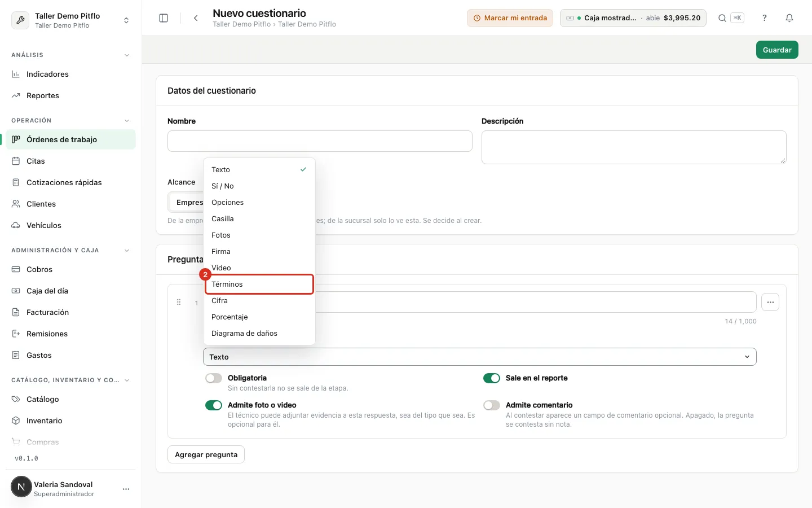Click the Clientes people icon

click(x=16, y=204)
